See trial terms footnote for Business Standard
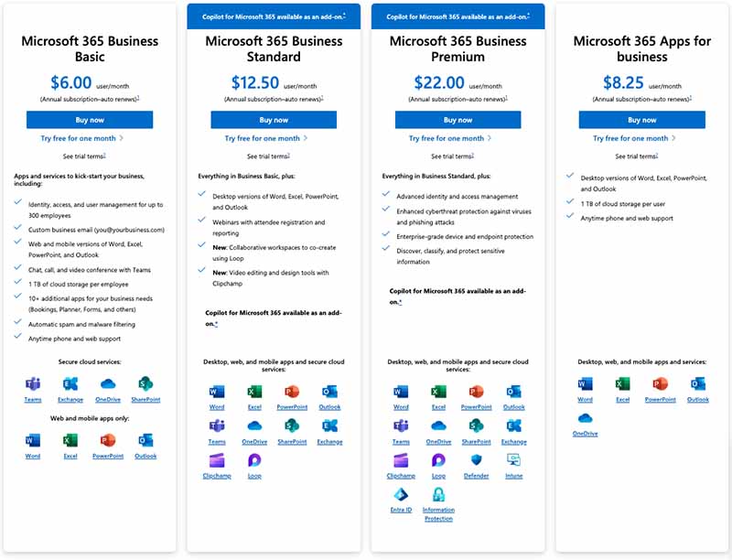Screen dimensions: 732x560 click(x=289, y=156)
